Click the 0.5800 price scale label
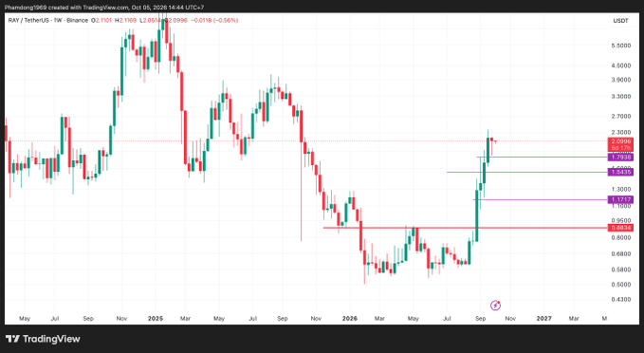Viewport: 644px width, 353px height. click(620, 269)
